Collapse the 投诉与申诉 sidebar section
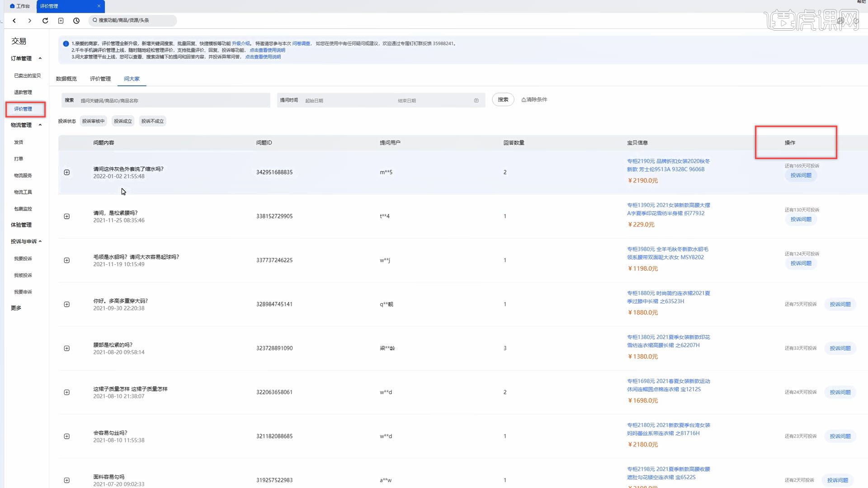Image resolution: width=868 pixels, height=488 pixels. click(40, 242)
